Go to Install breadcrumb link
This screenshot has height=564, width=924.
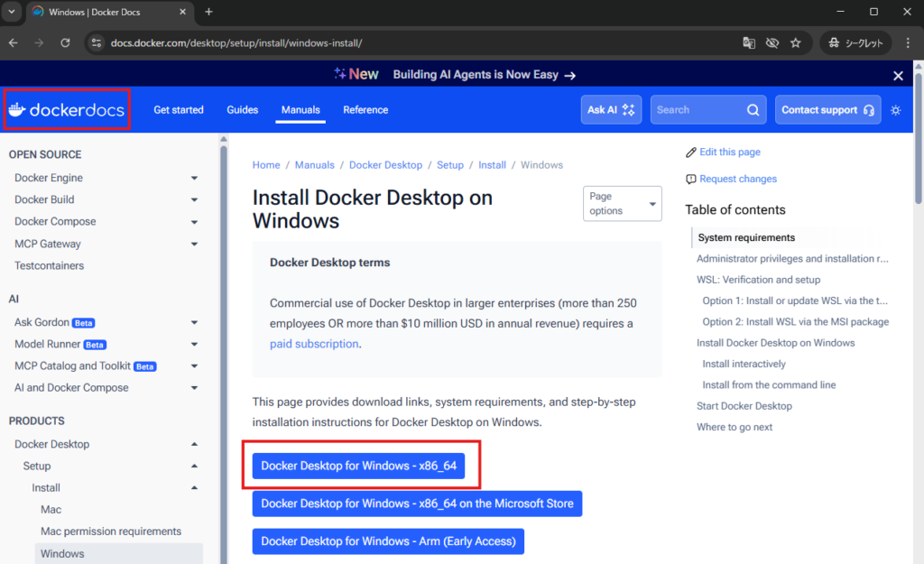pyautogui.click(x=492, y=165)
